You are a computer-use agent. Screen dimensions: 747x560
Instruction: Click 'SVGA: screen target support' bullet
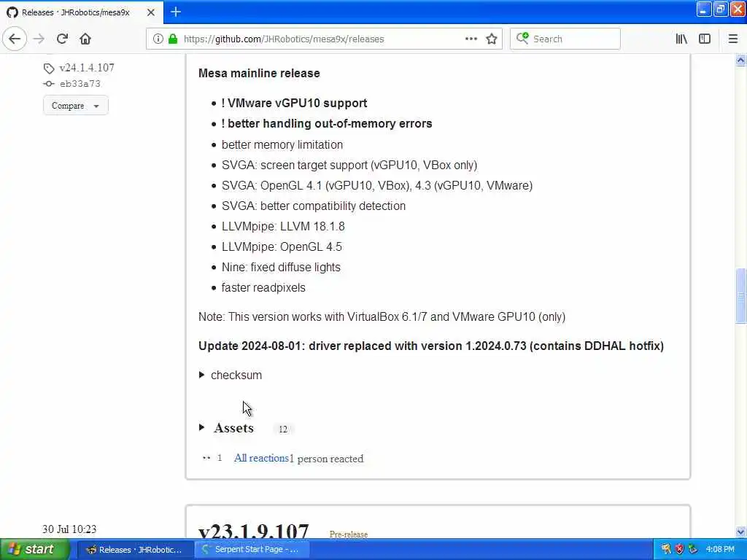coord(349,166)
